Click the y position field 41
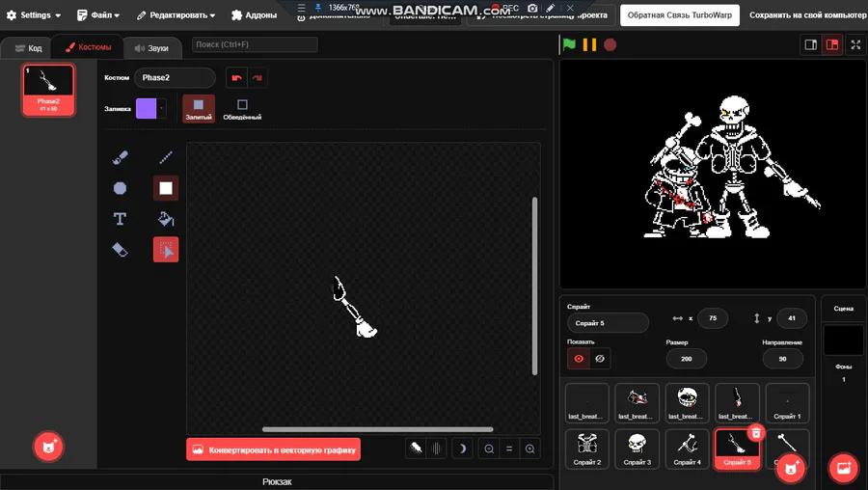This screenshot has width=868, height=490. (792, 318)
